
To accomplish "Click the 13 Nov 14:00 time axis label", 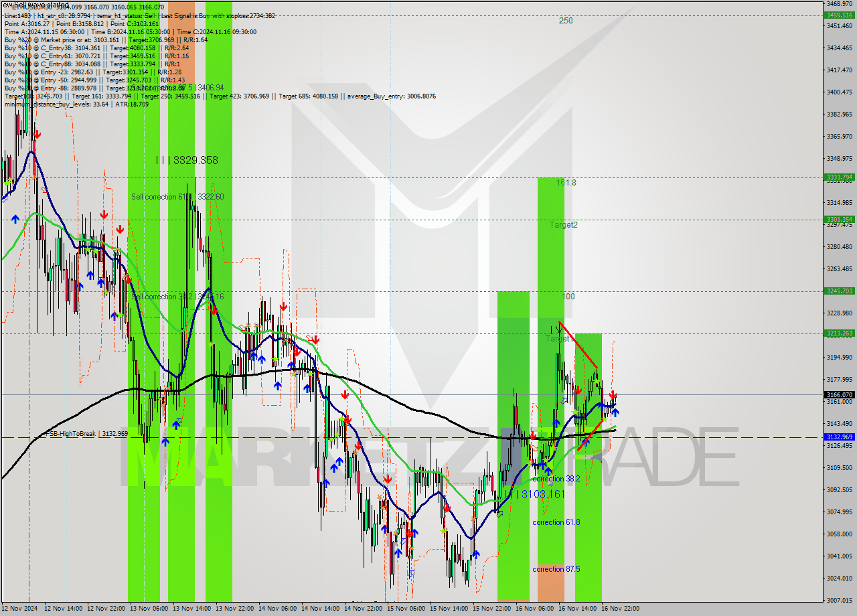I will click(x=191, y=609).
